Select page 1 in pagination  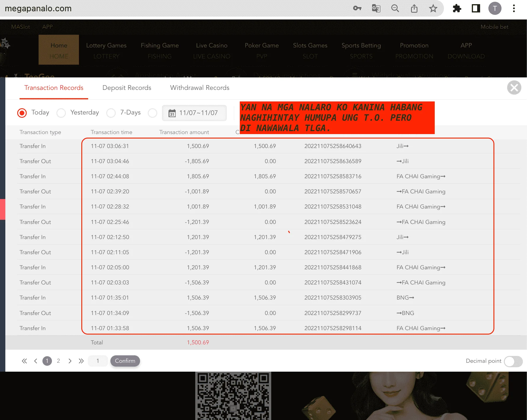coord(47,361)
